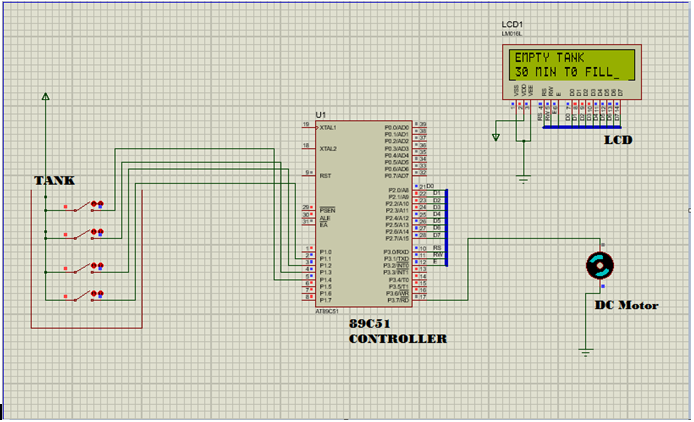Select the red tank outline graphic

coord(87,259)
